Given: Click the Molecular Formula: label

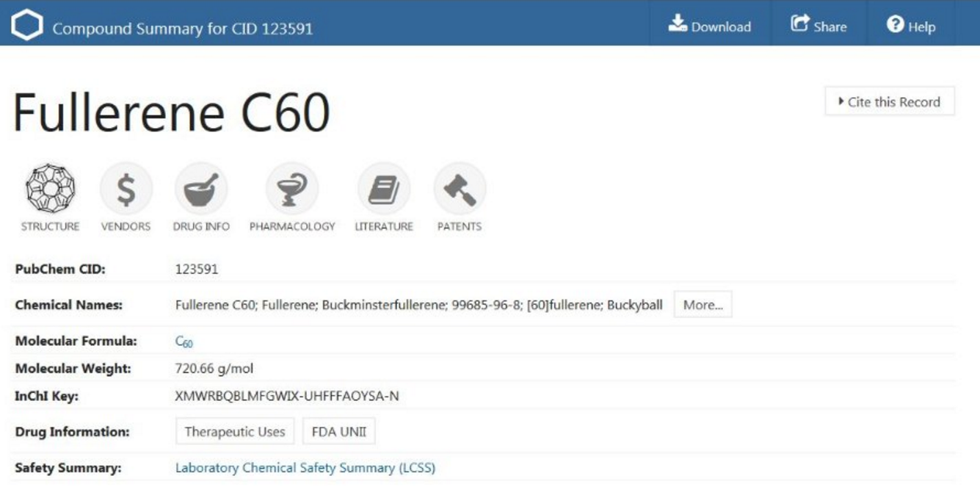Looking at the screenshot, I should pyautogui.click(x=76, y=341).
